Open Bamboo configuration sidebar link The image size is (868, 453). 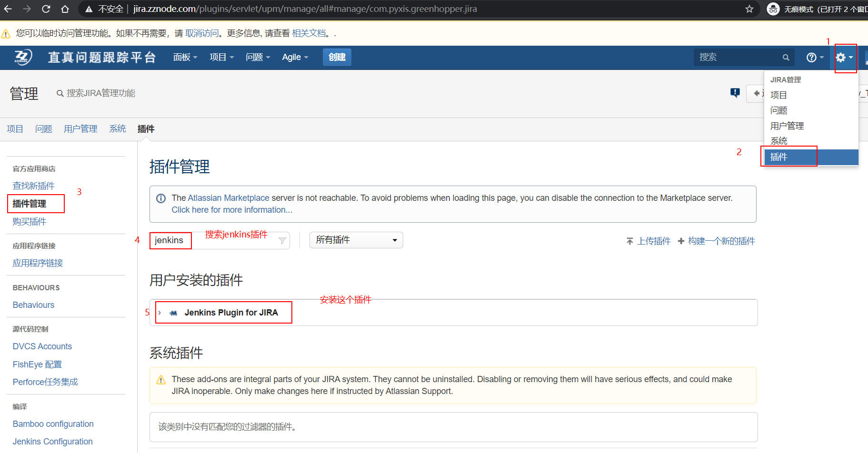coord(53,424)
